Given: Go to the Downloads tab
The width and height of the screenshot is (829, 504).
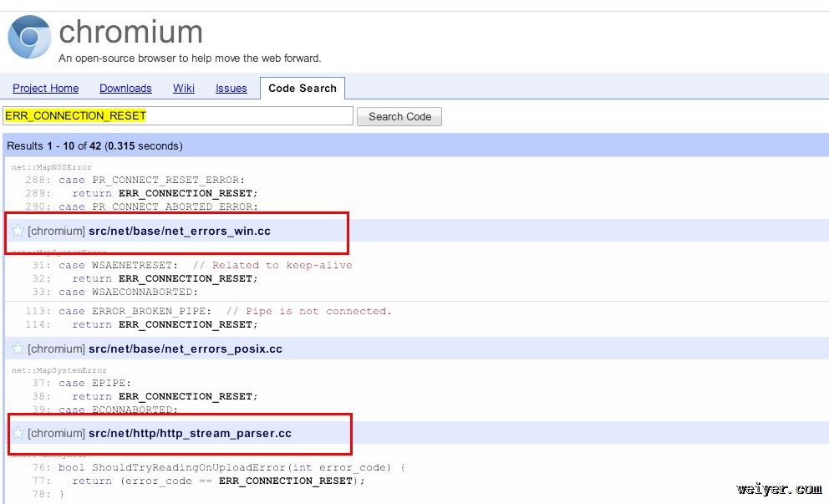Looking at the screenshot, I should pyautogui.click(x=125, y=89).
